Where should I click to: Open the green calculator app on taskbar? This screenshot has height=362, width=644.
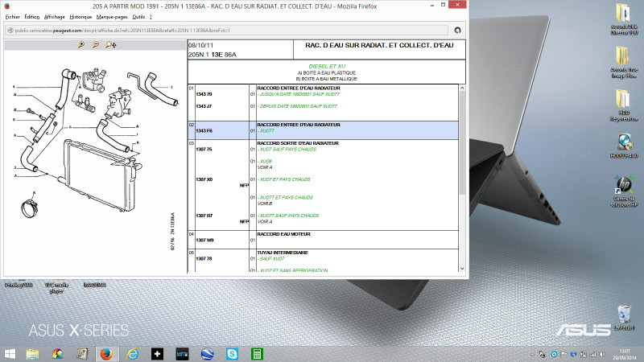[x=257, y=354]
